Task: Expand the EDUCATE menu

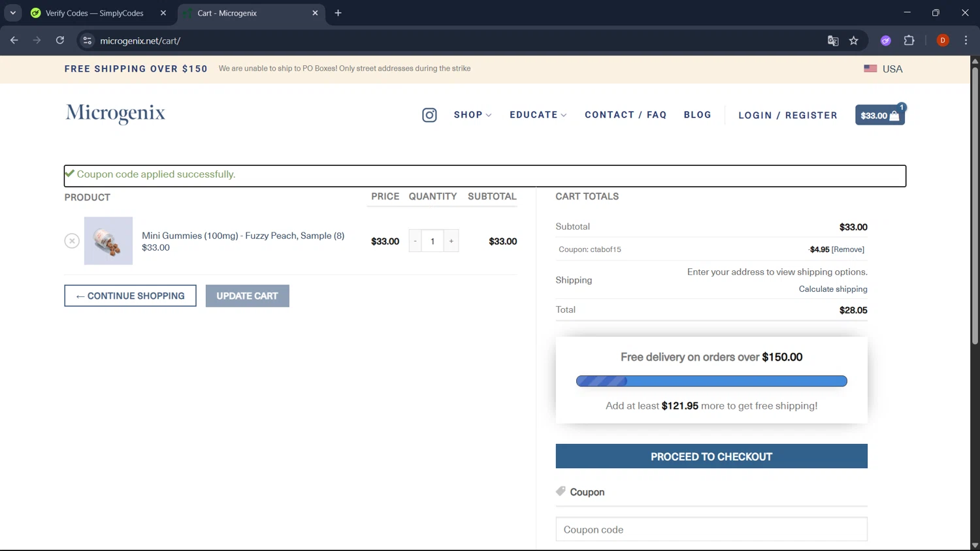Action: point(538,115)
